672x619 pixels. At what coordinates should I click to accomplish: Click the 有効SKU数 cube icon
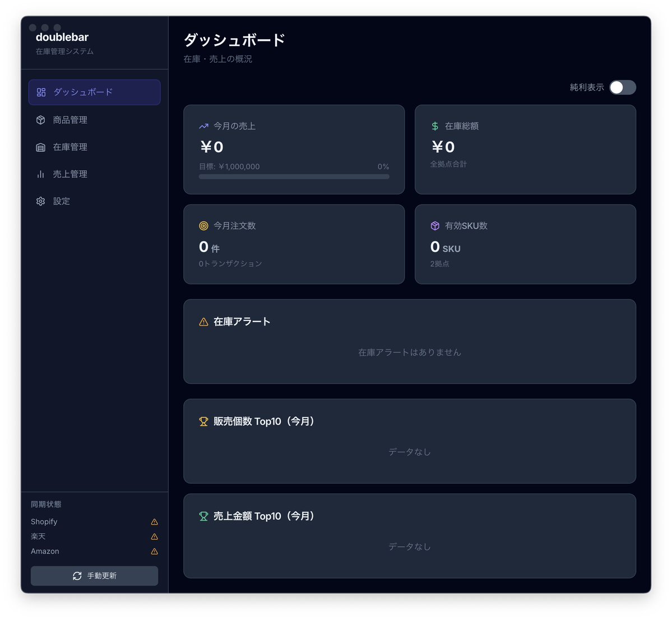435,226
